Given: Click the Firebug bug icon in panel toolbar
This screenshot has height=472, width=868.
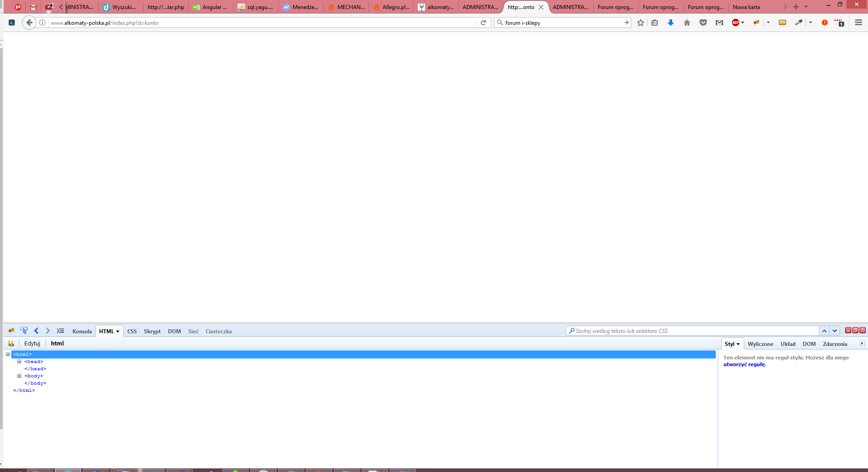Looking at the screenshot, I should pos(11,331).
